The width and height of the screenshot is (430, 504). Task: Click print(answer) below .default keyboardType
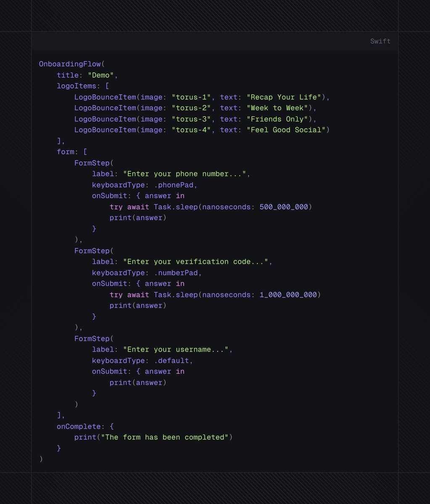(x=138, y=382)
